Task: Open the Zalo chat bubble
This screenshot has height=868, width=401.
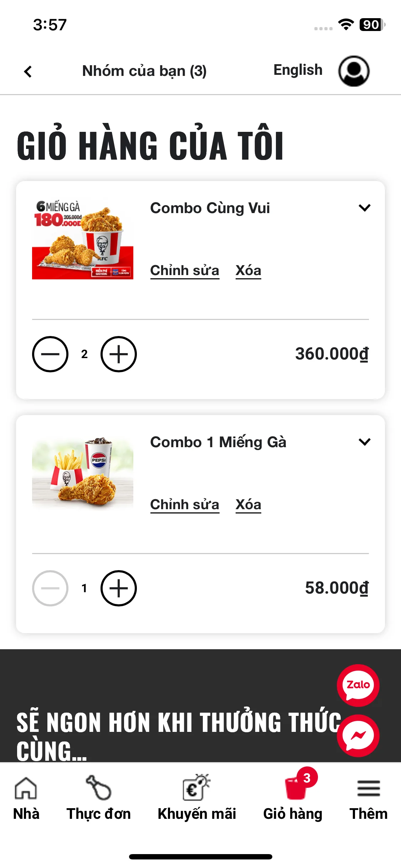Action: pyautogui.click(x=358, y=685)
